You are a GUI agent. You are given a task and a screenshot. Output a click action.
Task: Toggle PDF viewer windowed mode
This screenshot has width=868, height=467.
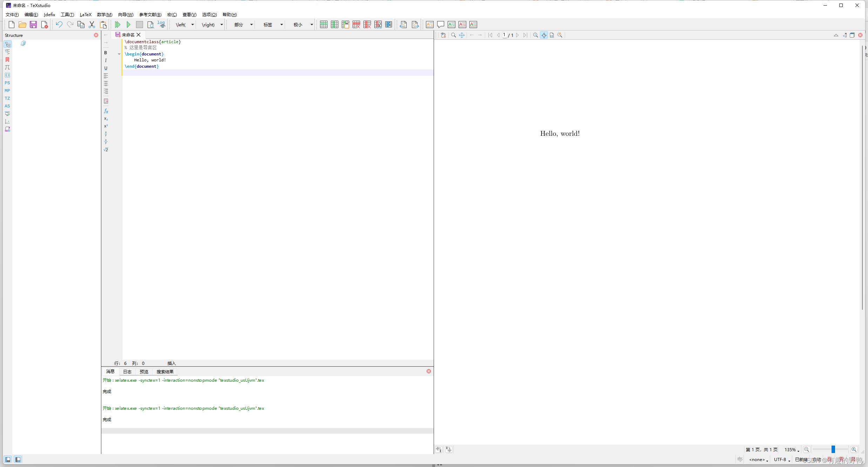tap(852, 35)
